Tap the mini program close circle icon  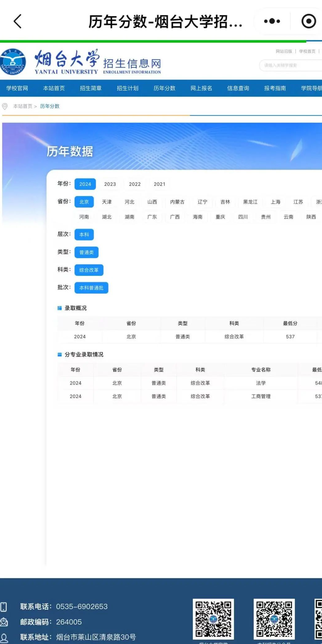tap(308, 21)
